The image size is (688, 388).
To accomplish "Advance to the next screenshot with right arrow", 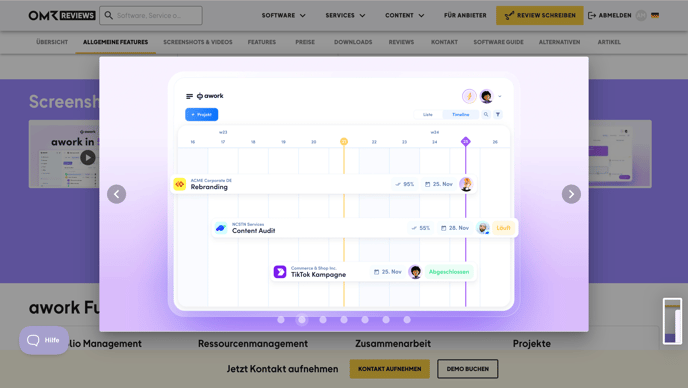I will (x=571, y=194).
